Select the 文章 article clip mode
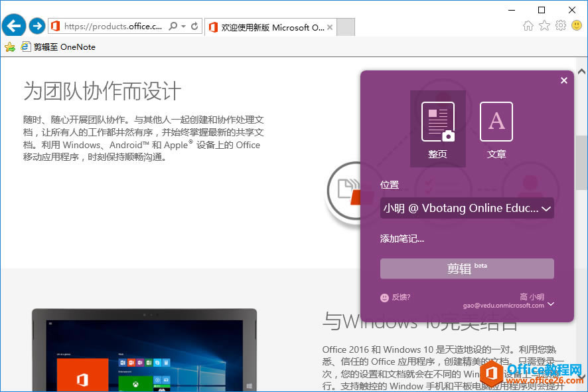The height and width of the screenshot is (392, 588). [x=496, y=123]
